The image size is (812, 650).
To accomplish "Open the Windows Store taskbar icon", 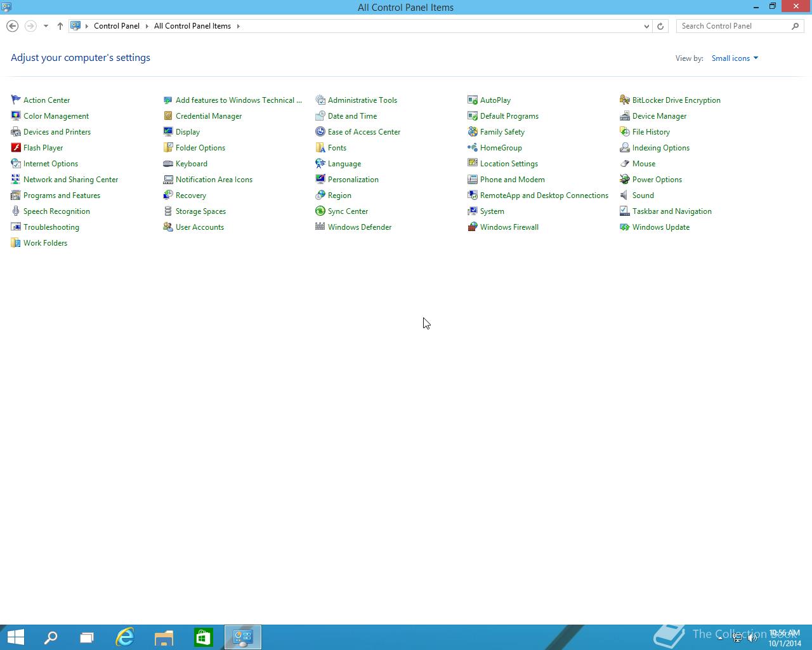I will pos(203,637).
